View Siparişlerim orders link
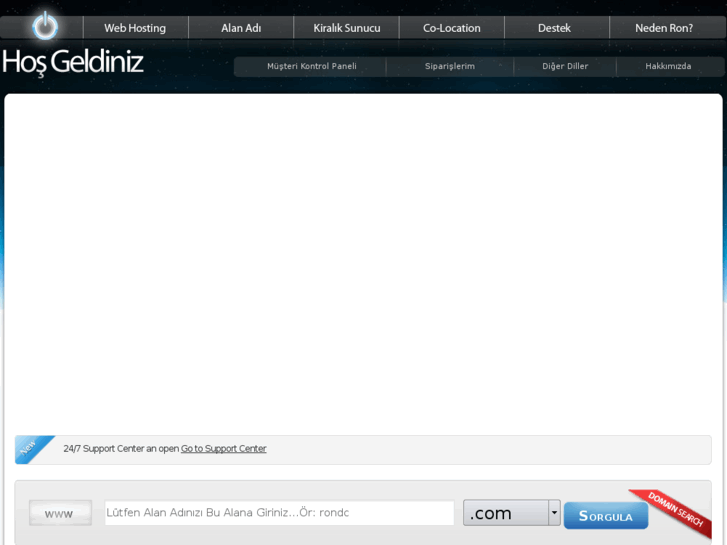This screenshot has width=727, height=545. (x=450, y=66)
